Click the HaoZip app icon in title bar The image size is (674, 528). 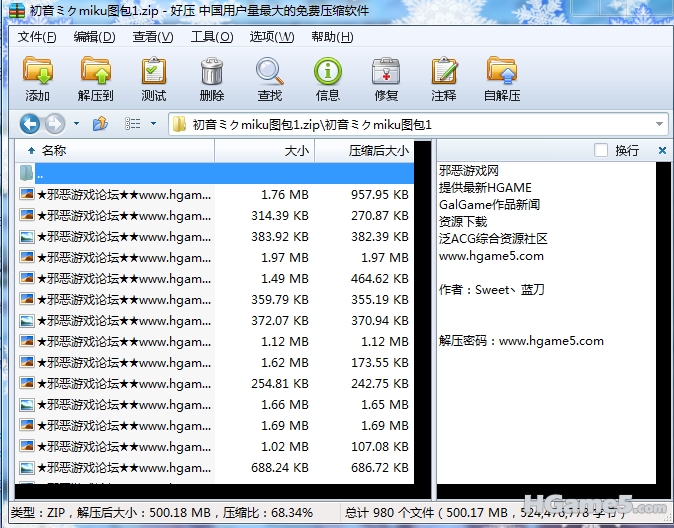click(17, 10)
